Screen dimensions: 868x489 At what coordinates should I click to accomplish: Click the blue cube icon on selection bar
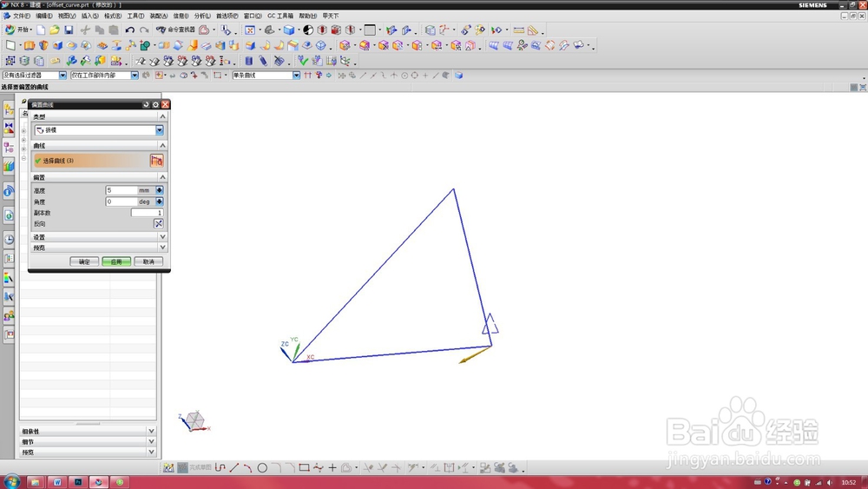[x=458, y=76]
